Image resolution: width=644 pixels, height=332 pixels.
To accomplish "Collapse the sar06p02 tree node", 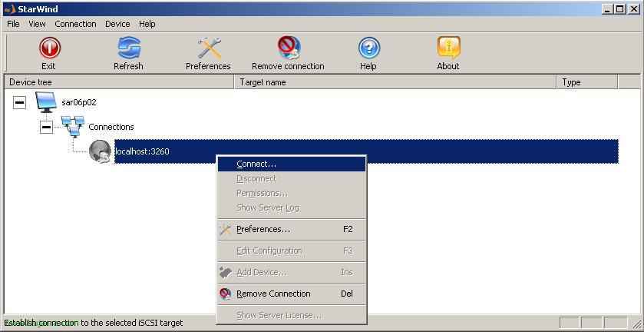I will point(19,102).
